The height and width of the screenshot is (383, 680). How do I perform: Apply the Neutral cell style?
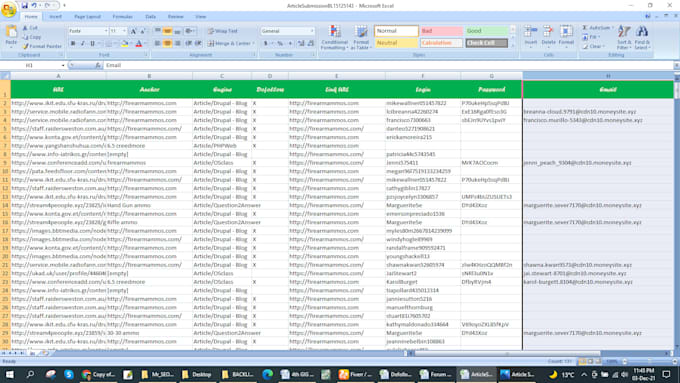(x=396, y=43)
